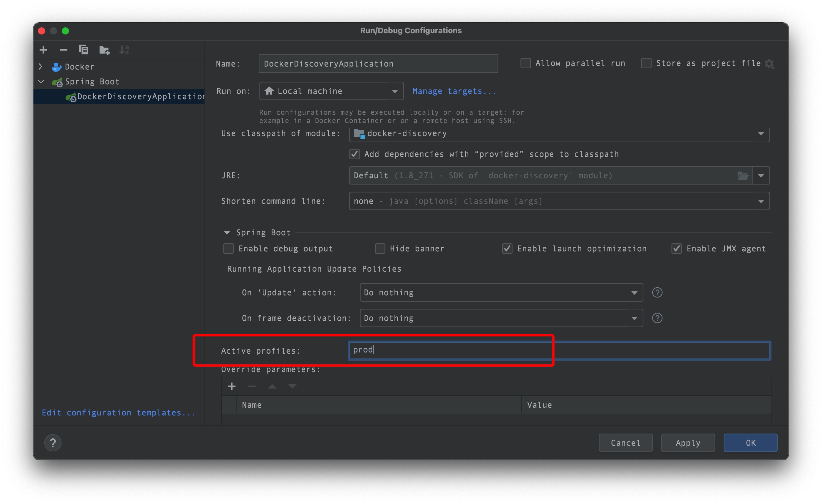Open the dialog help question mark
Image resolution: width=822 pixels, height=504 pixels.
click(x=53, y=442)
